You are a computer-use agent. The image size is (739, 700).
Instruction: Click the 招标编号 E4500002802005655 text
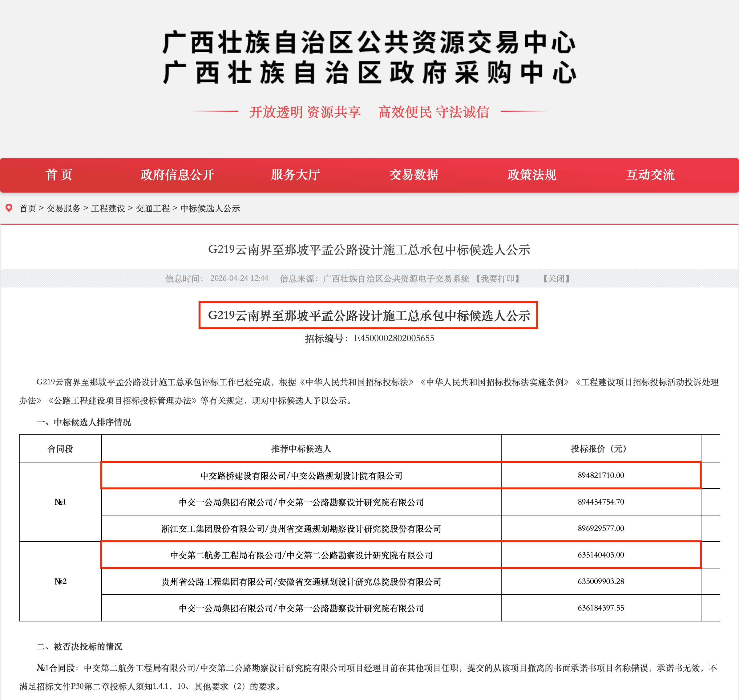(x=369, y=338)
